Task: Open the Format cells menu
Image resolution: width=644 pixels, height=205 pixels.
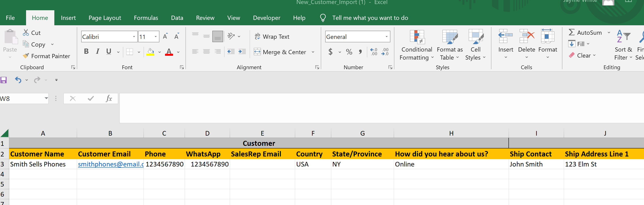Action: [548, 44]
